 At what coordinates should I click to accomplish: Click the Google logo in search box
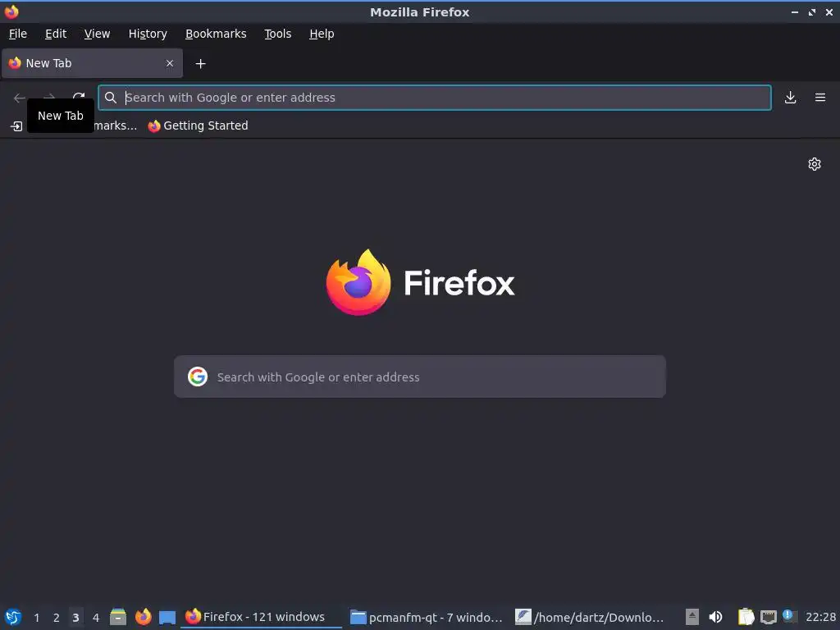coord(198,377)
